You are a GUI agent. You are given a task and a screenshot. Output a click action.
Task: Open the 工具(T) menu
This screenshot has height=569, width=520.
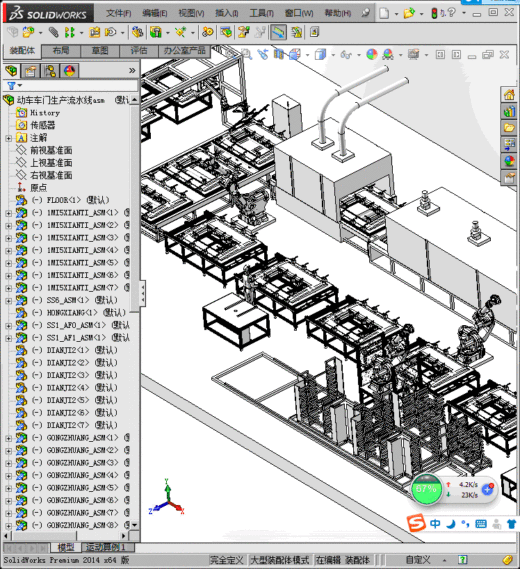click(x=262, y=13)
